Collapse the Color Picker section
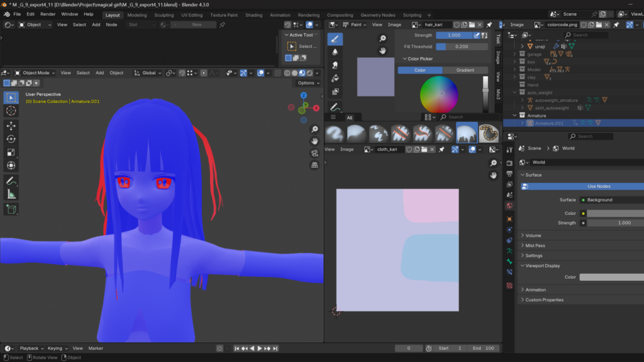The width and height of the screenshot is (644, 362). click(x=420, y=58)
